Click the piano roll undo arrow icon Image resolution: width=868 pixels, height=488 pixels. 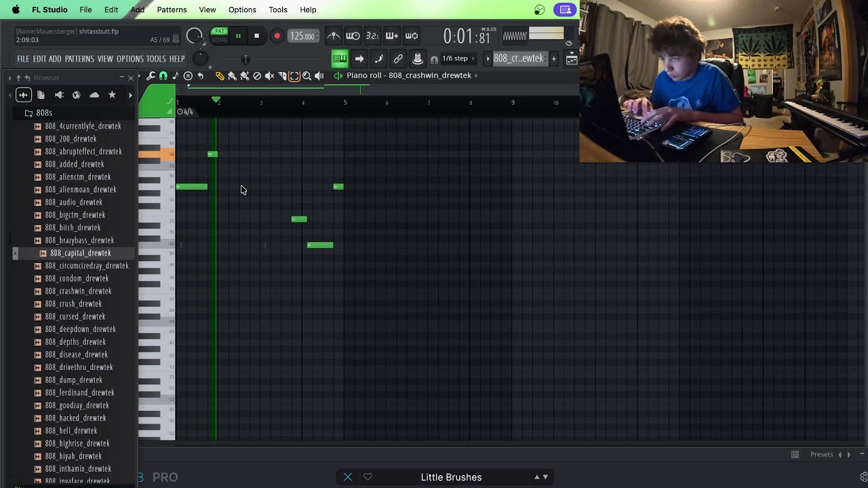click(201, 76)
